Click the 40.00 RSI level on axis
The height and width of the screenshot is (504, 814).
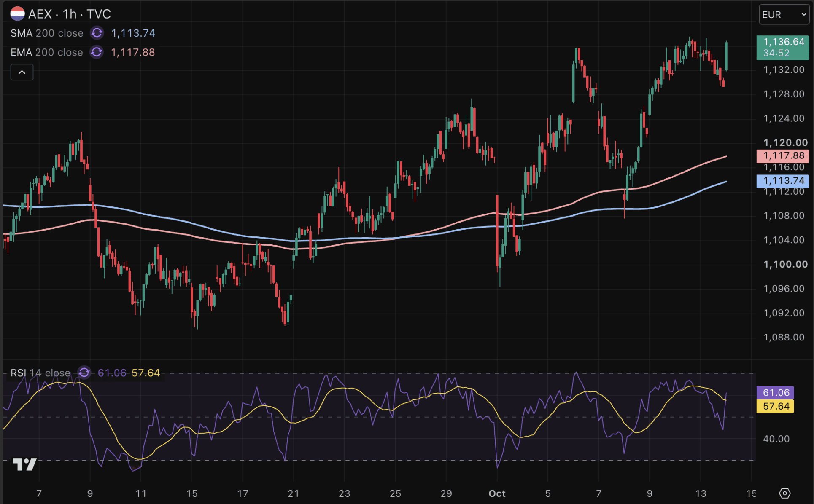click(776, 439)
